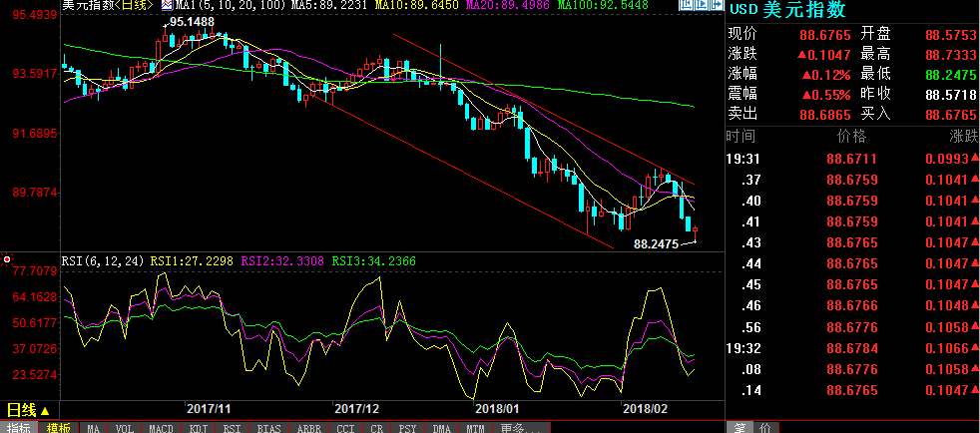
Task: Open the 日线 period selector
Action: [28, 410]
